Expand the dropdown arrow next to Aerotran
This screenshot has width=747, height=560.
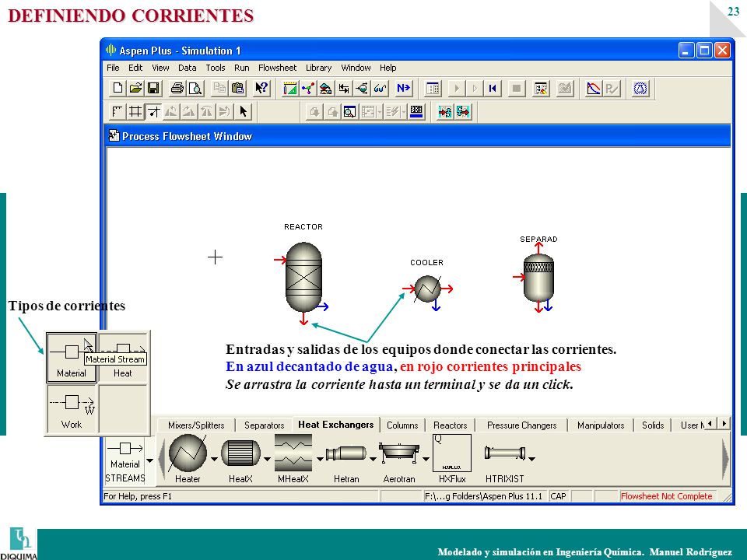tap(426, 459)
